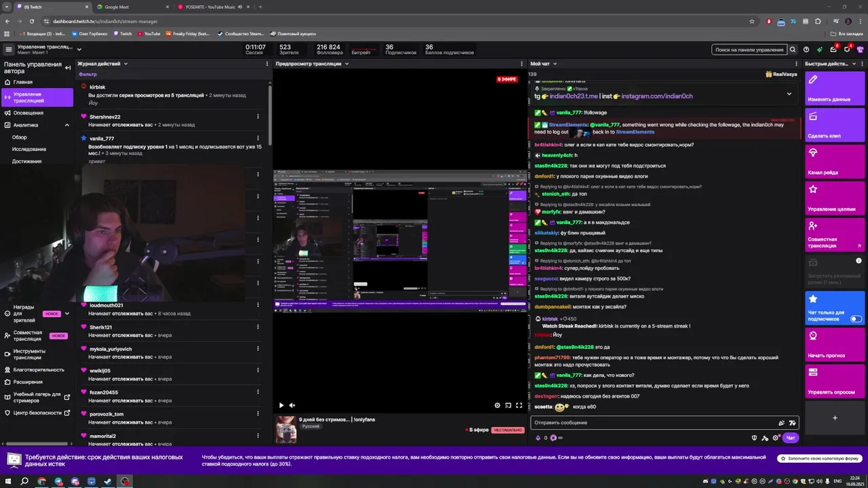The image size is (868, 488).
Task: Open chat settings gear below message box
Action: coord(776,438)
